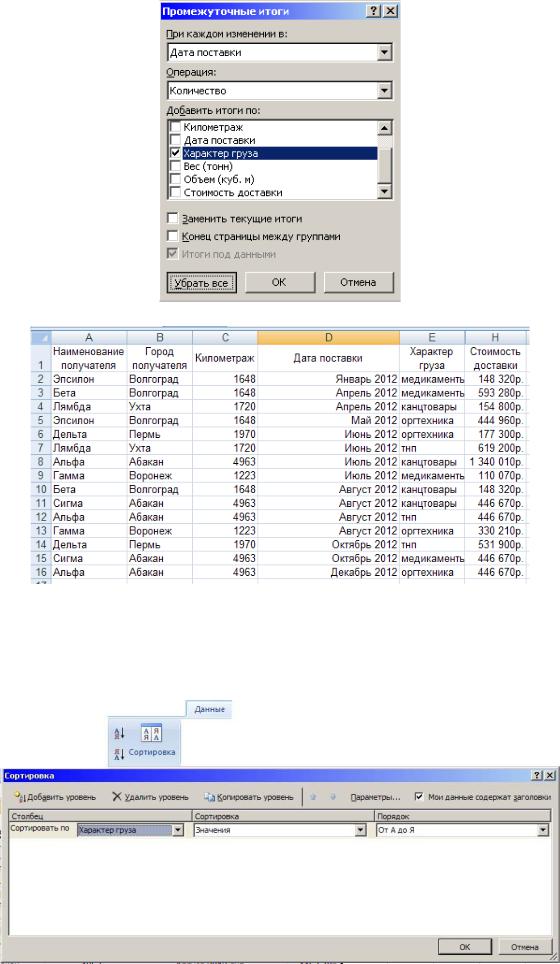Click help button in Сортировка dialog title
The image size is (560, 964).
[538, 776]
